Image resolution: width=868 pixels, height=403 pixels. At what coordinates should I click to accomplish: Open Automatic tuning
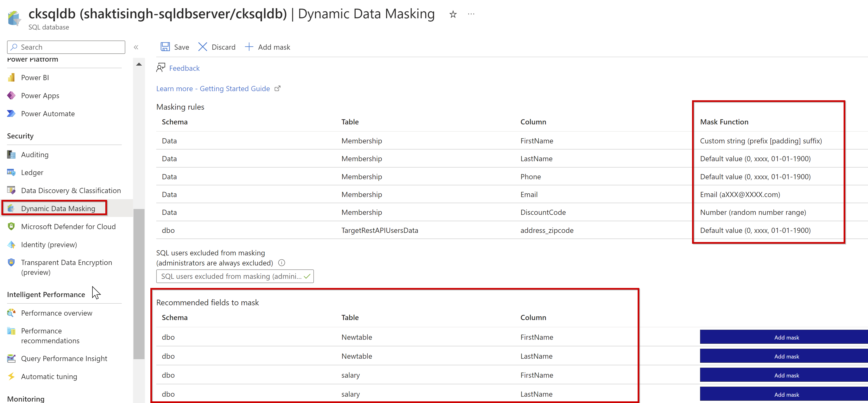point(49,376)
